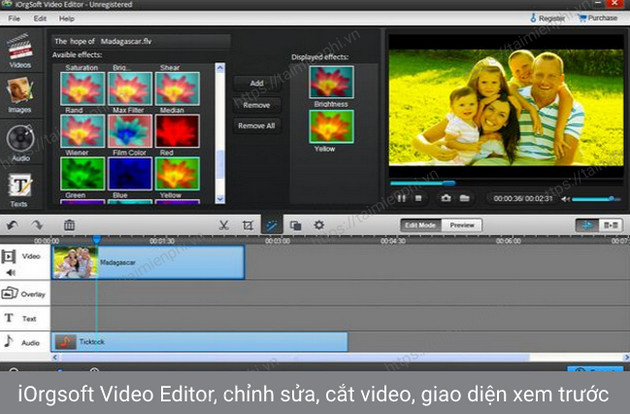Open the snapshot folder icon
Image resolution: width=630 pixels, height=414 pixels.
coord(464,198)
